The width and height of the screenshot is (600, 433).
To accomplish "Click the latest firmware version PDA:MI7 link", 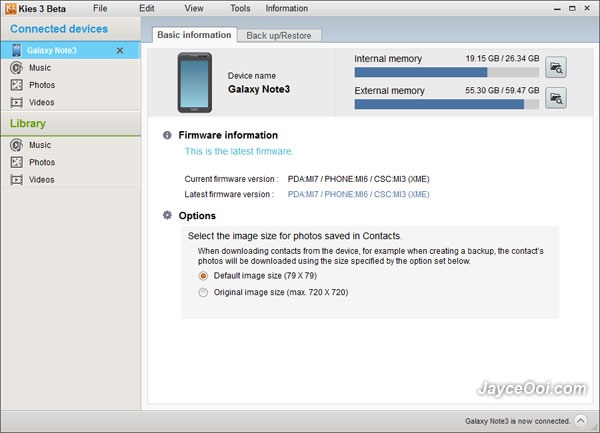I will (x=359, y=194).
